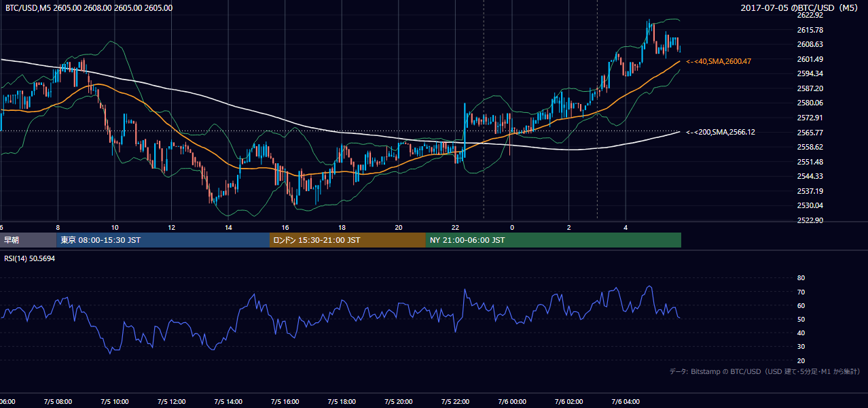
Task: Click the 7/5 22:00 time label
Action: click(x=455, y=401)
